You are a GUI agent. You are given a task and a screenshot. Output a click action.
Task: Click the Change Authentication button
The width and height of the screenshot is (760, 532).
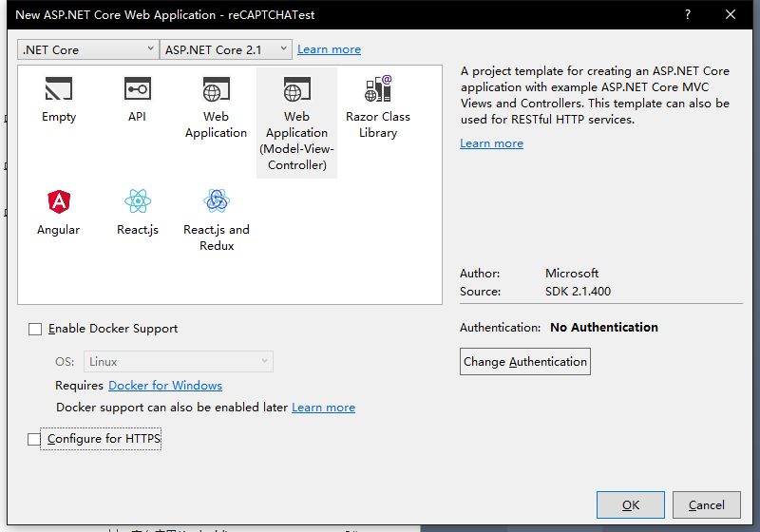pyautogui.click(x=525, y=362)
